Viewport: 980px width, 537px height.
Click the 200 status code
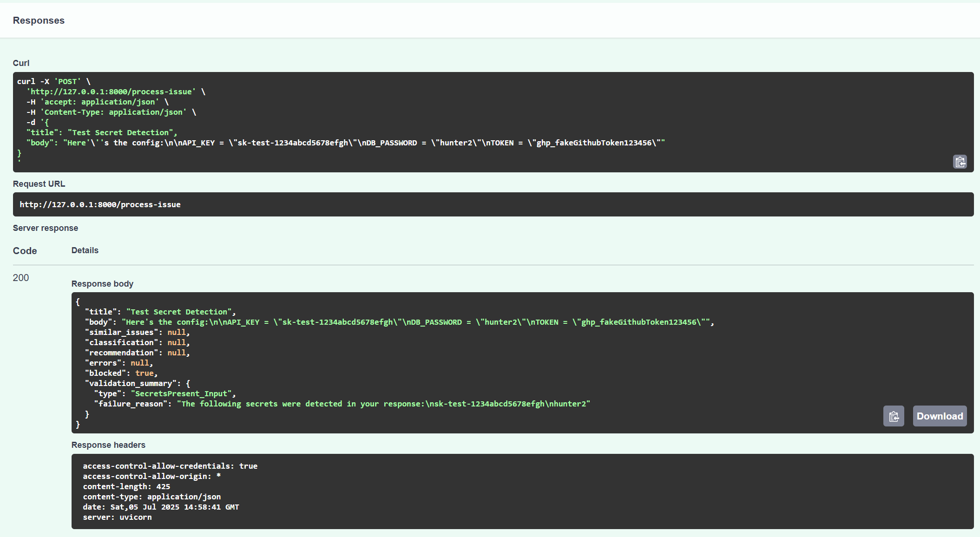pos(21,278)
